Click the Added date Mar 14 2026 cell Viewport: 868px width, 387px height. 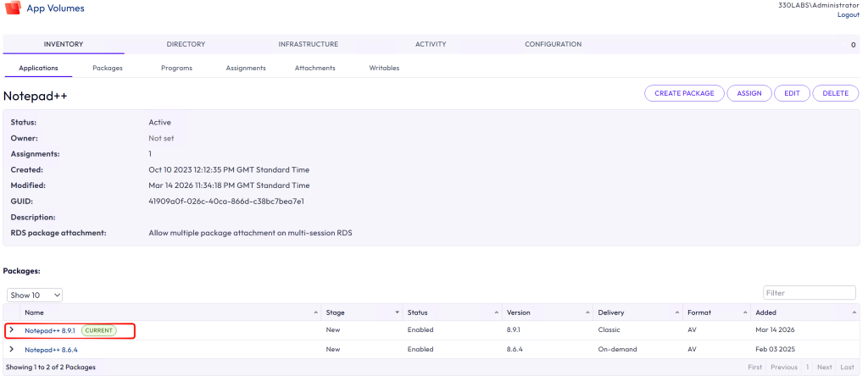click(775, 330)
